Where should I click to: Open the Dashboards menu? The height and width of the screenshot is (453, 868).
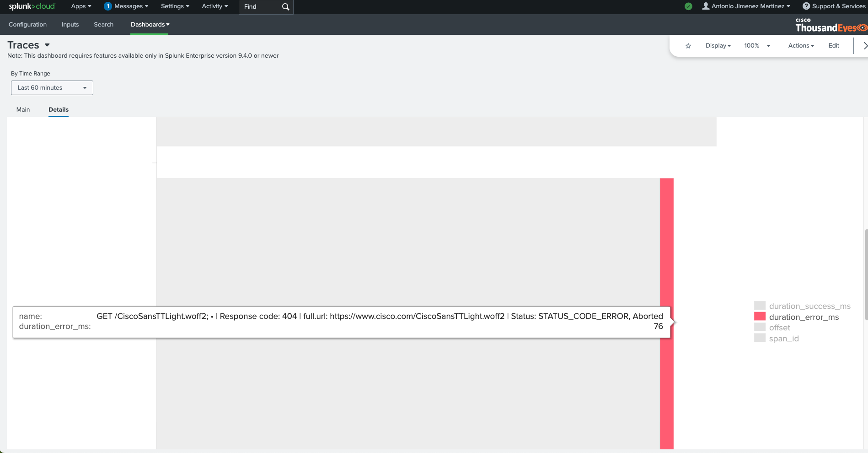150,25
